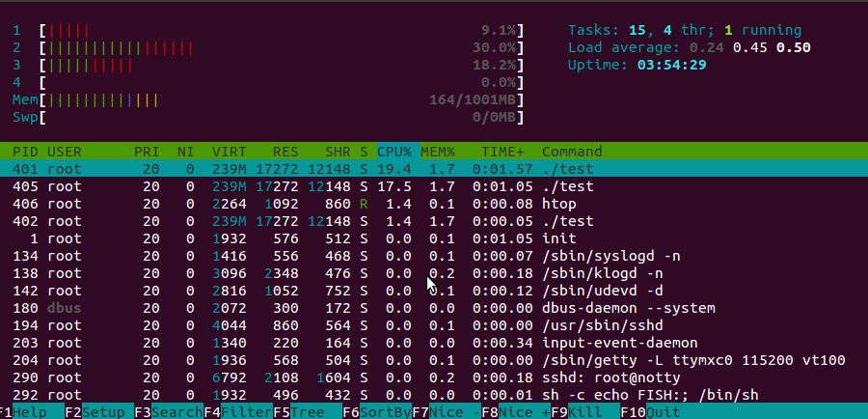The height and width of the screenshot is (419, 868).
Task: Click CPU% value 19.4 for PID 401
Action: click(x=394, y=169)
